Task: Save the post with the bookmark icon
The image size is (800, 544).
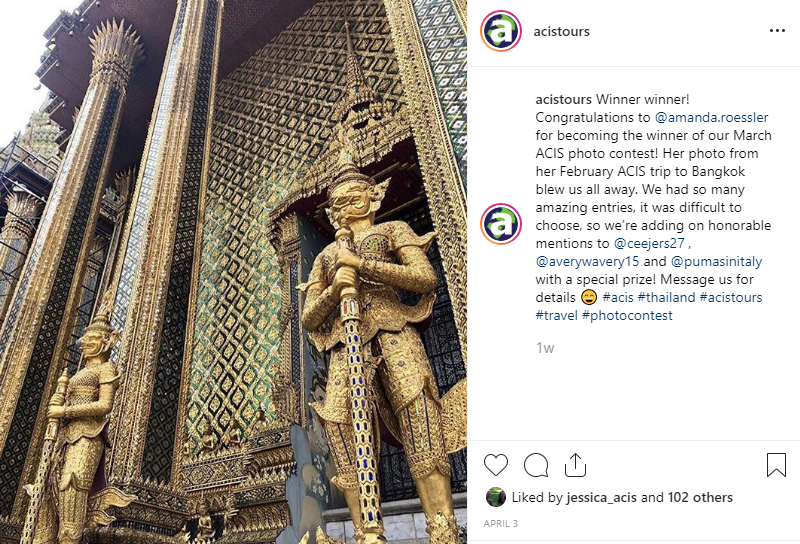Action: 776,465
